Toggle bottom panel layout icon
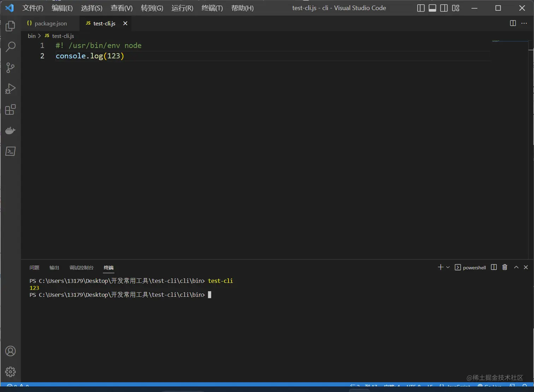This screenshot has height=392, width=534. pyautogui.click(x=432, y=8)
